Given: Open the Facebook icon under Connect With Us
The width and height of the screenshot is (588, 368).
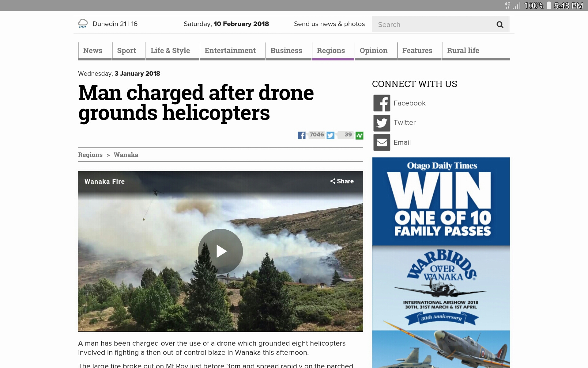Looking at the screenshot, I should pos(382,103).
